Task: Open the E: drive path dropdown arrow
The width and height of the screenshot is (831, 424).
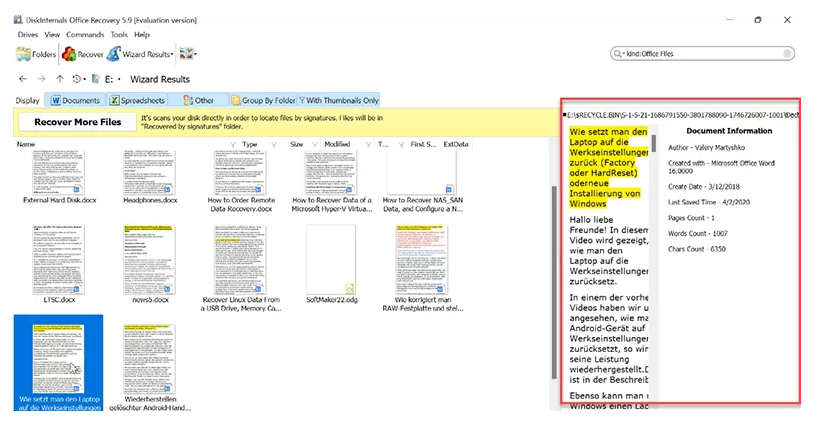Action: point(119,80)
